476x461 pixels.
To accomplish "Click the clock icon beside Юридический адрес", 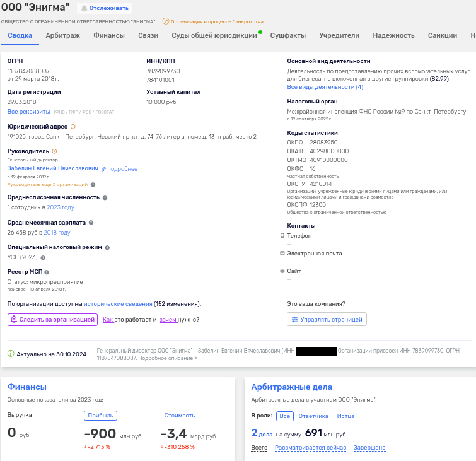I will pyautogui.click(x=73, y=127).
